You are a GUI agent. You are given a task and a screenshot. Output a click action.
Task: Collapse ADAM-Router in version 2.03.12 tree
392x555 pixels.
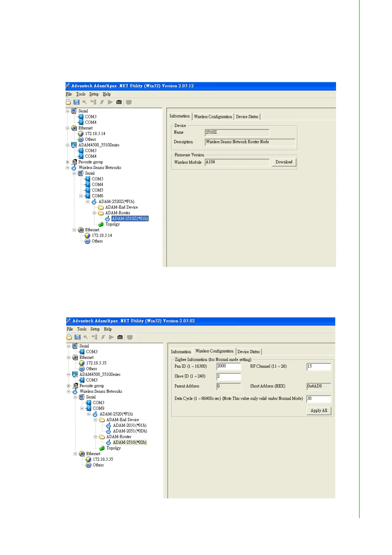coord(94,213)
